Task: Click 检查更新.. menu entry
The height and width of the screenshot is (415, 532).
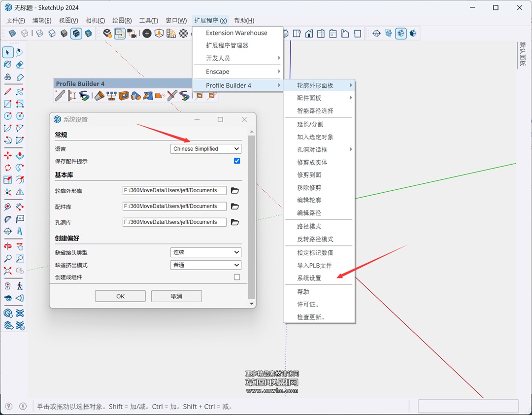Action: pos(319,317)
